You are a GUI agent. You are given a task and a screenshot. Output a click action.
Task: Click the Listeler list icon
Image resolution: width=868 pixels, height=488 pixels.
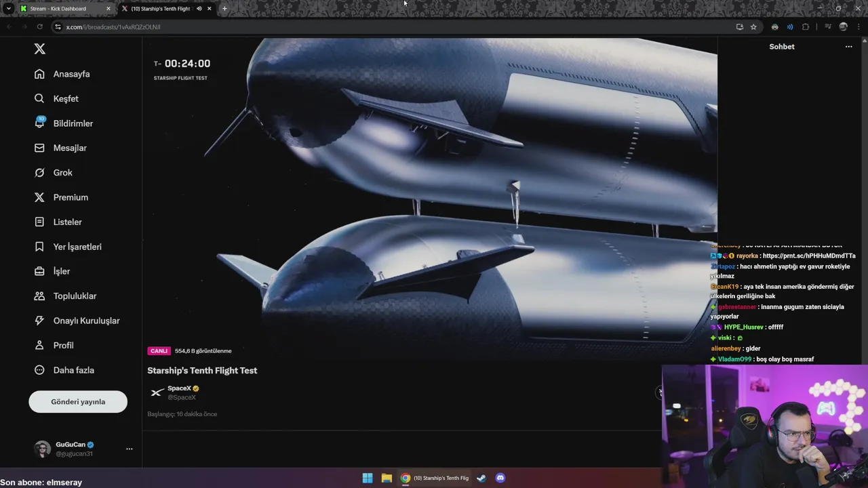point(39,222)
